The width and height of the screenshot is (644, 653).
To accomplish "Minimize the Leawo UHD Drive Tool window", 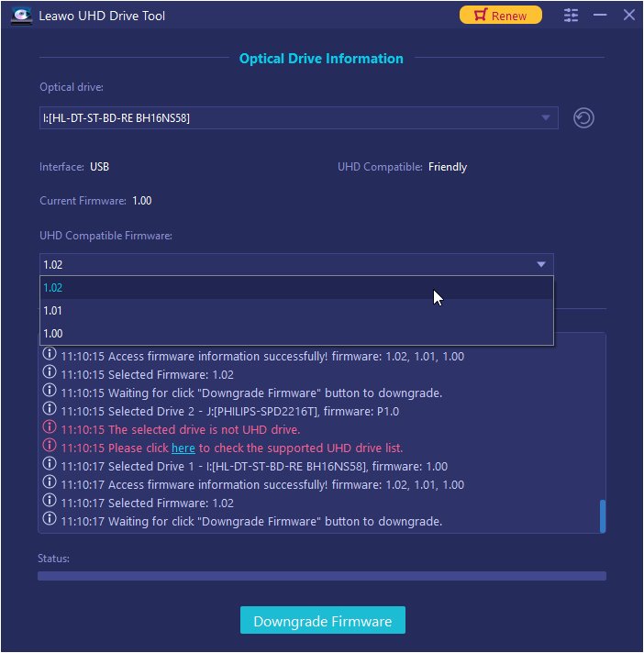I will click(x=600, y=16).
